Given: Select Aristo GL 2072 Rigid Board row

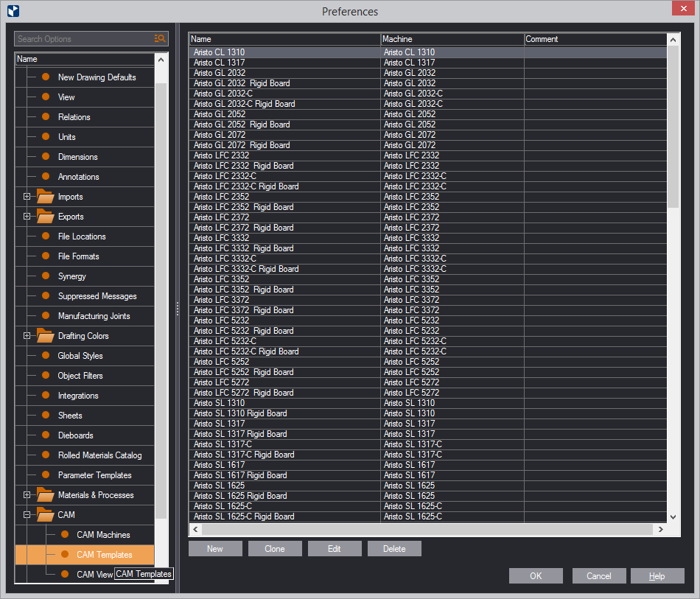Looking at the screenshot, I should coord(427,145).
